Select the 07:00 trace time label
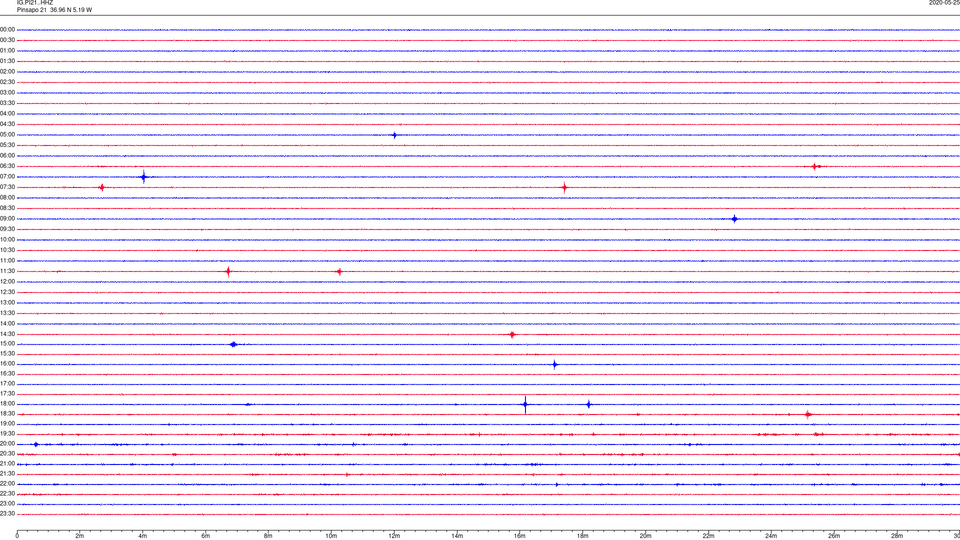 [x=7, y=176]
